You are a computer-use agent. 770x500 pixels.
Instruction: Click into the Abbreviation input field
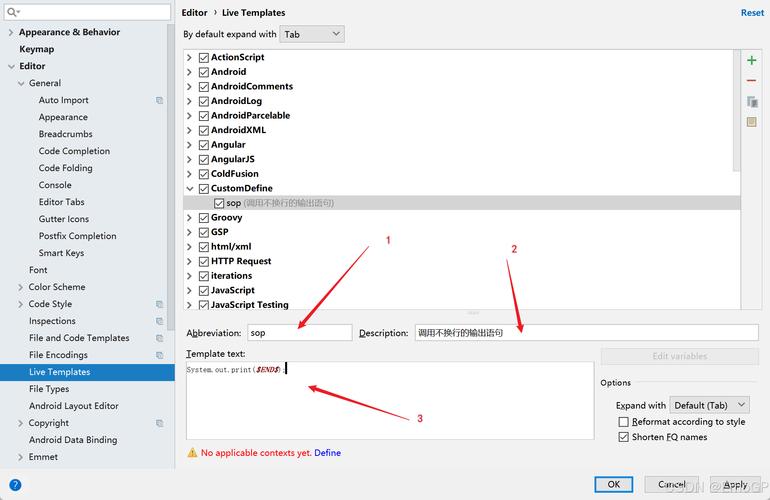(299, 333)
